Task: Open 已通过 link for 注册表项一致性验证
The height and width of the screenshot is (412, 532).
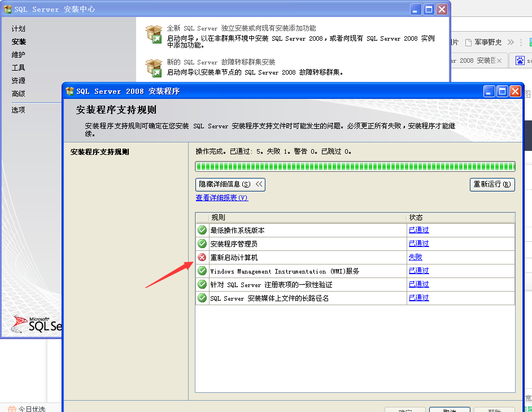Action: coord(418,284)
